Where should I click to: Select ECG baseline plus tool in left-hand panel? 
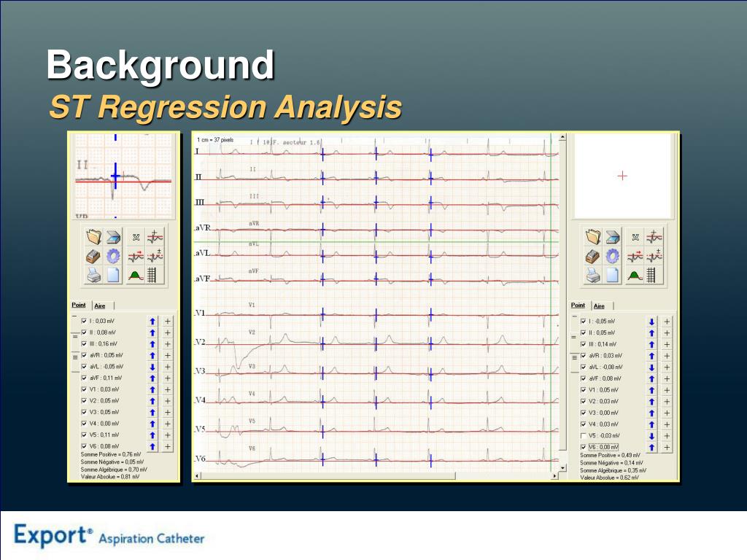click(x=155, y=236)
